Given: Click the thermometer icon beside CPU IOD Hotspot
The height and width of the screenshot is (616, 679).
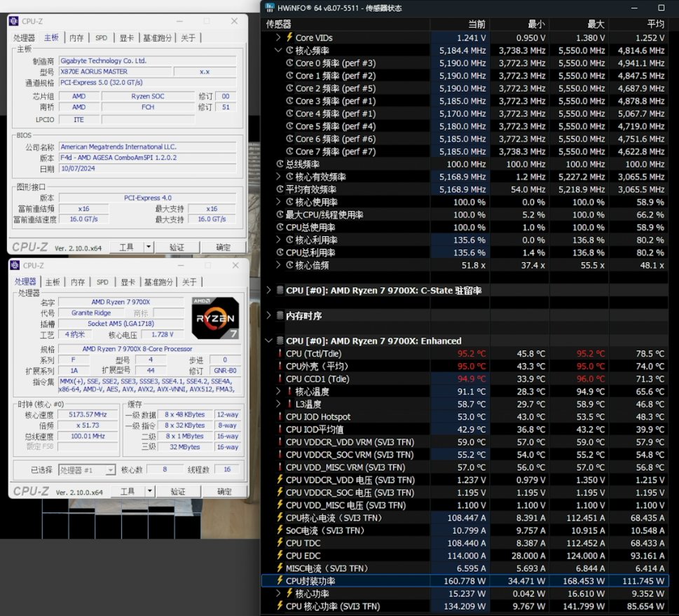Looking at the screenshot, I should click(280, 417).
